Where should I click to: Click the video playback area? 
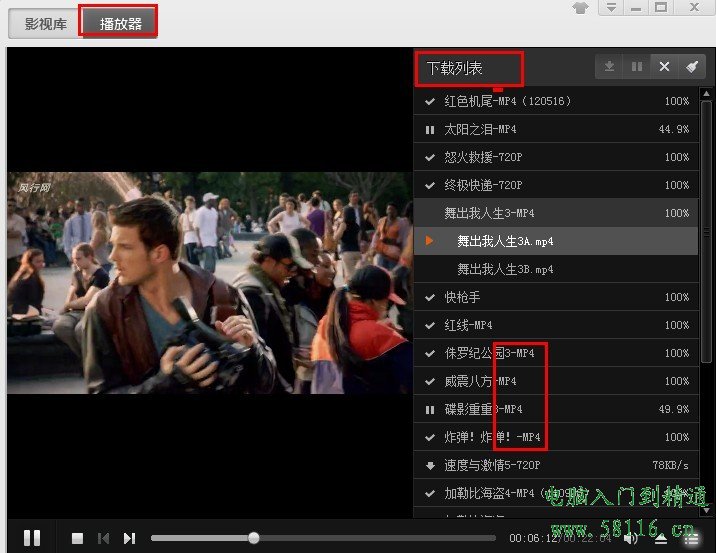[x=210, y=283]
